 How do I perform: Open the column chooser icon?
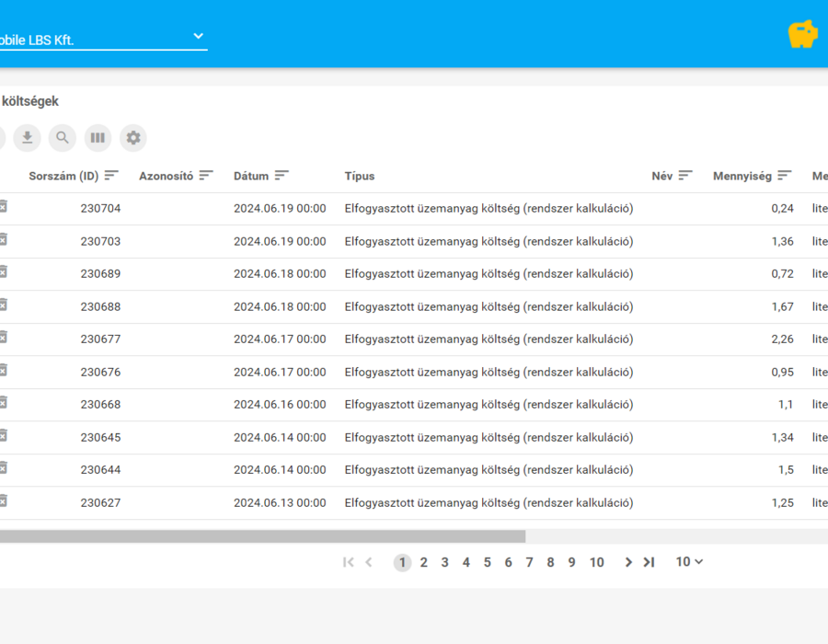(98, 138)
